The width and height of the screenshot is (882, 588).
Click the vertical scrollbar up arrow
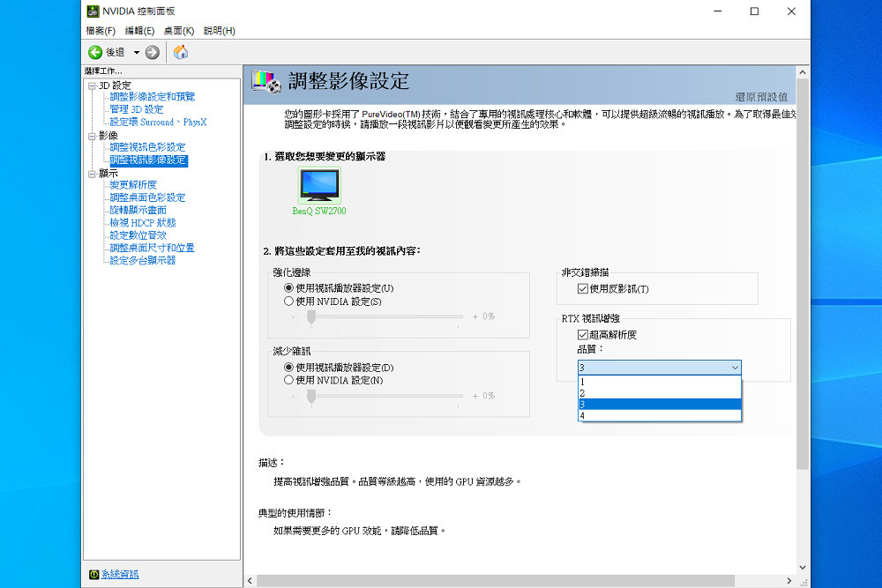point(803,72)
